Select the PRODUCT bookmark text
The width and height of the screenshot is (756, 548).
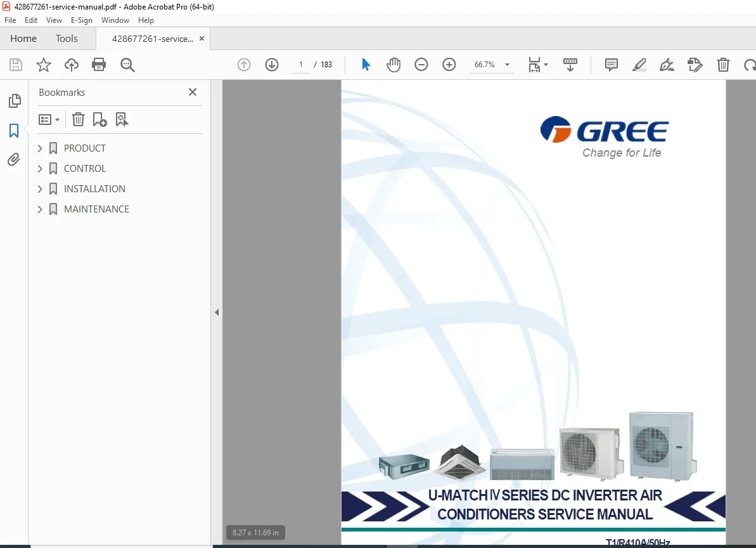tap(85, 148)
